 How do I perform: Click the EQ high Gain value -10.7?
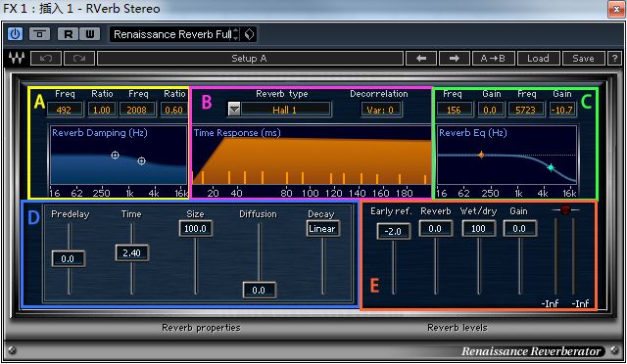tap(561, 110)
